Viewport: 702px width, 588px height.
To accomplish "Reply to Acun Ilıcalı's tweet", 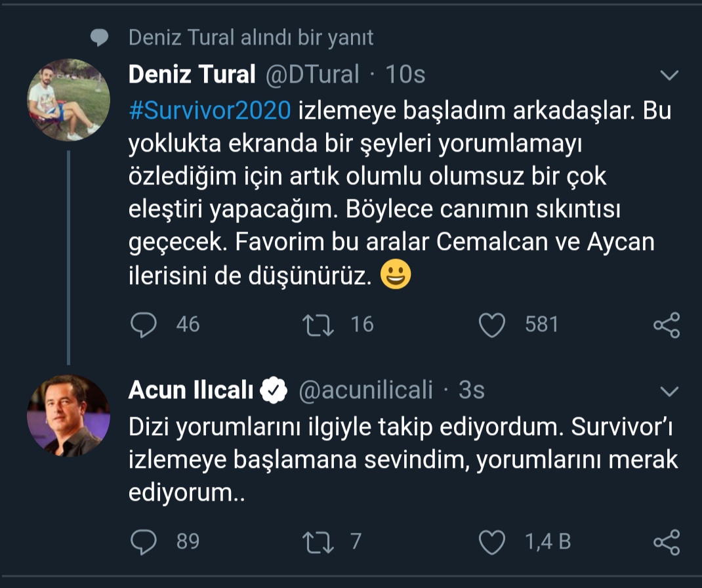I will [x=144, y=541].
